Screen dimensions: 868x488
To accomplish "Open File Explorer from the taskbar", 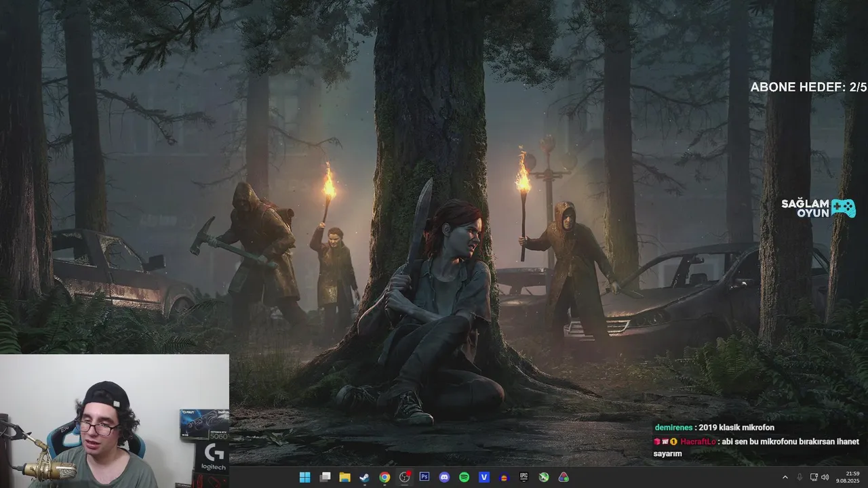I will [x=344, y=477].
